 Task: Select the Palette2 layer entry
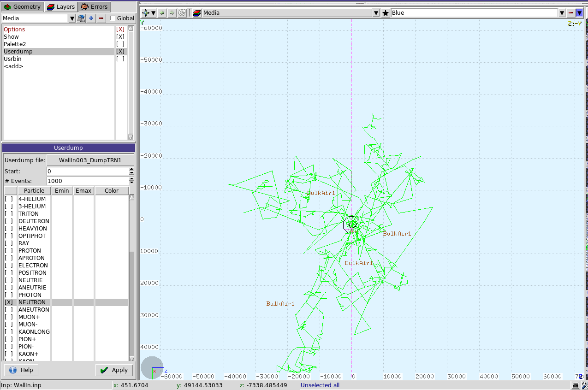[58, 44]
